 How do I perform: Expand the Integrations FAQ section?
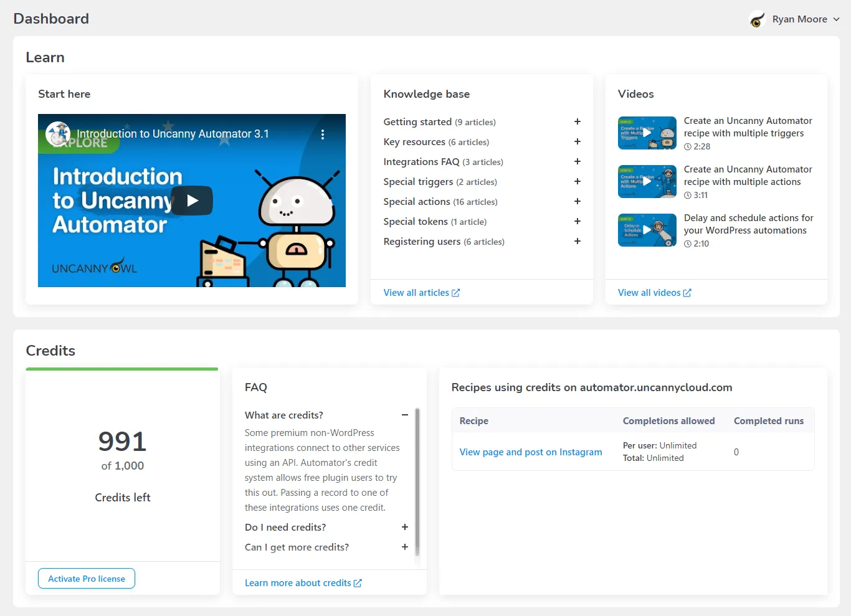[x=577, y=162]
